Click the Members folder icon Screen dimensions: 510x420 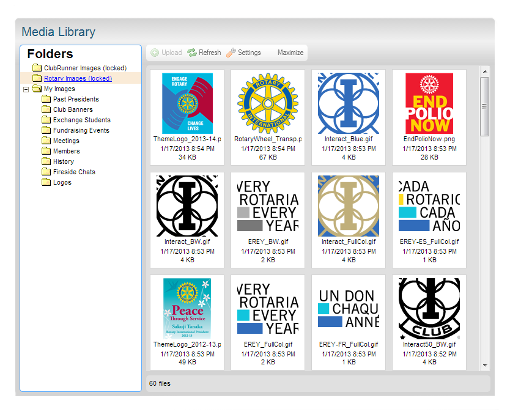click(x=46, y=151)
